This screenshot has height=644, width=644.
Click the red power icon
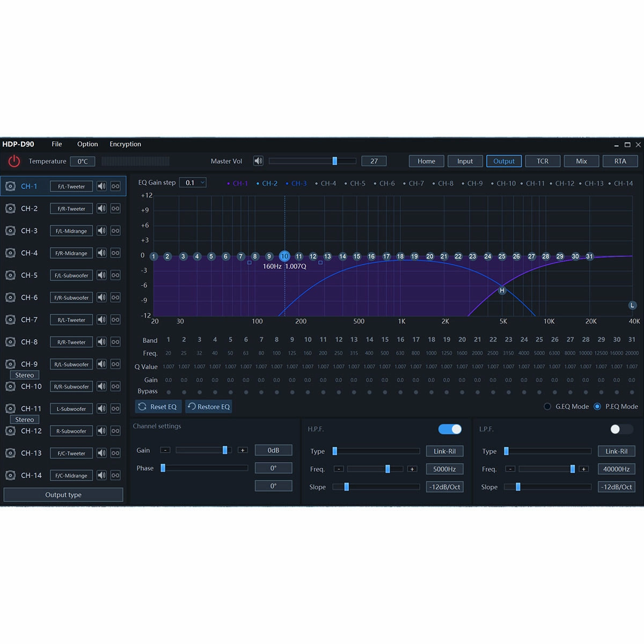coord(14,161)
